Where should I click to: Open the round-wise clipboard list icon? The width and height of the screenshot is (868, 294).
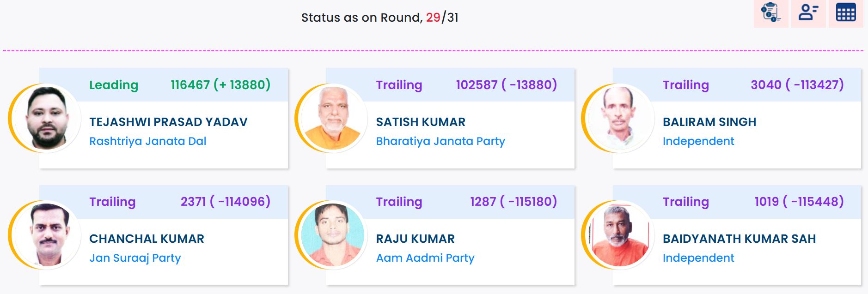[770, 13]
